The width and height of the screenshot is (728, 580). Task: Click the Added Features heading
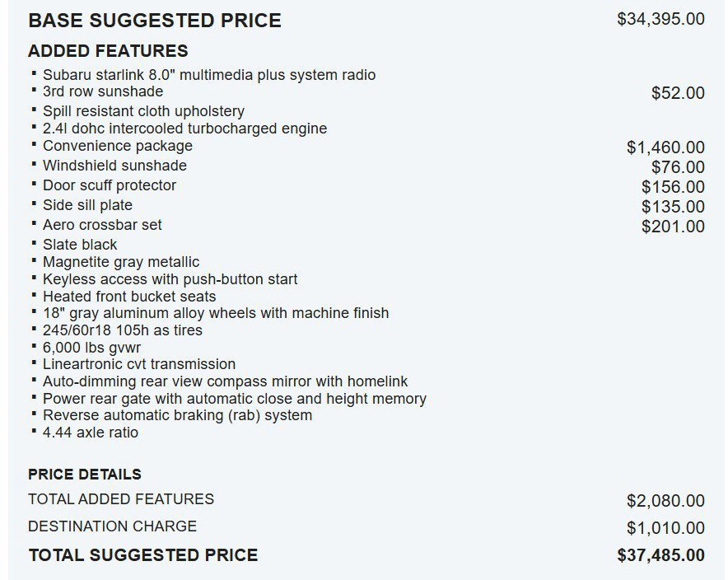[x=108, y=50]
